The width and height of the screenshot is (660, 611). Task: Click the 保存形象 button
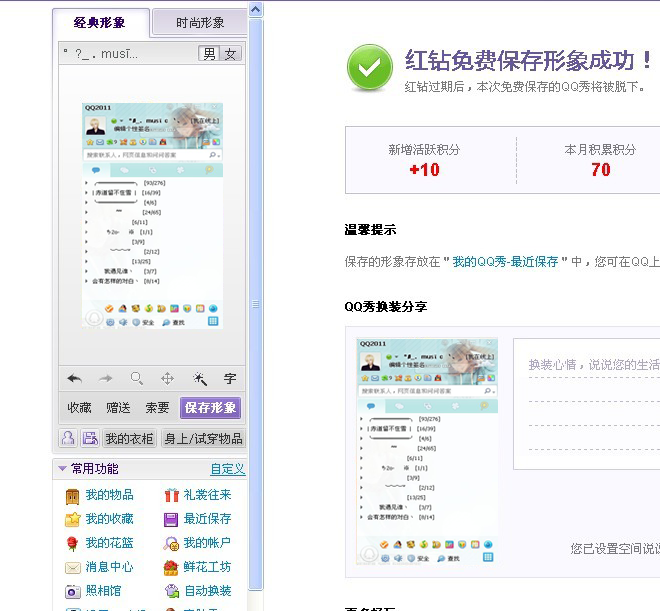click(x=210, y=407)
